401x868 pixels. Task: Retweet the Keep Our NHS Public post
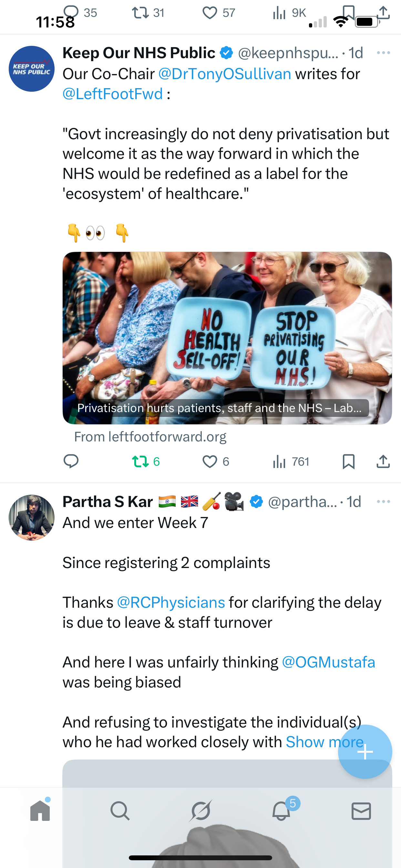point(146,461)
